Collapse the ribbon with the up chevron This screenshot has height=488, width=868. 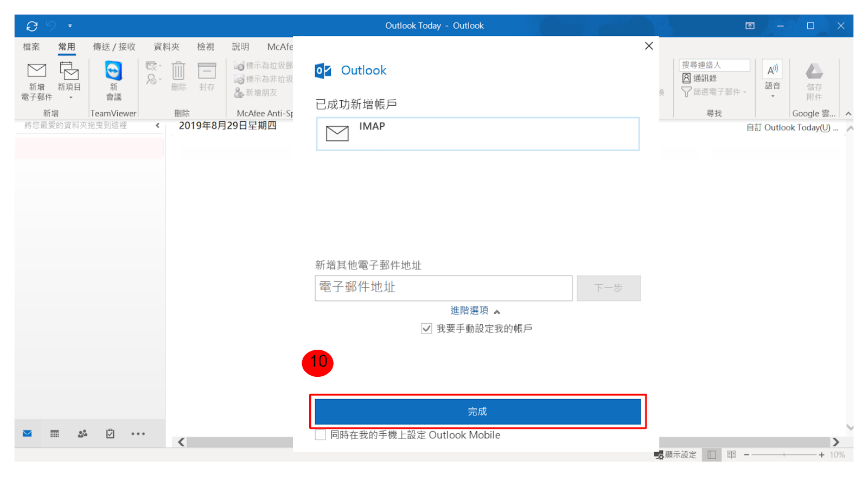848,113
